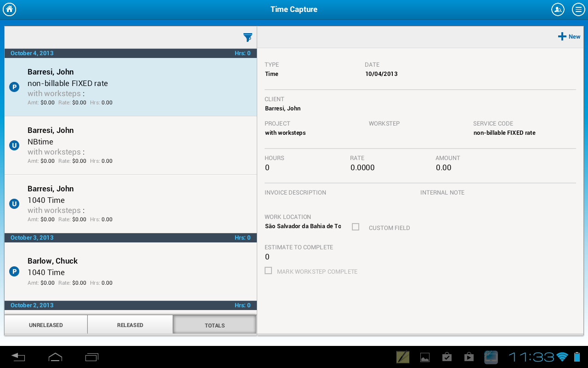
Task: Tap the Estimate to Complete value
Action: (267, 257)
